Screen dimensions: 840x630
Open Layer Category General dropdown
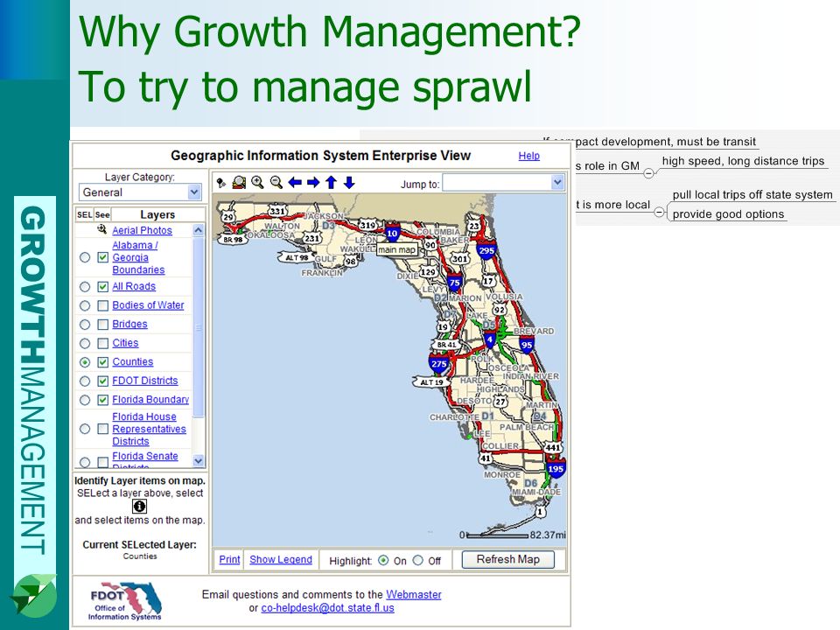click(140, 192)
